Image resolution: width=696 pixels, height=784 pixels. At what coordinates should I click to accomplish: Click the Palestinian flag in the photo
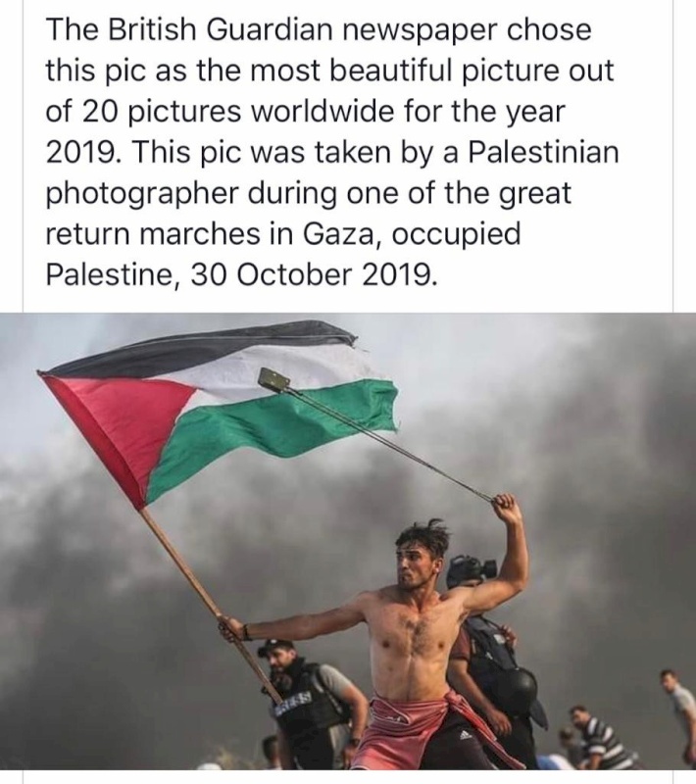(x=220, y=411)
